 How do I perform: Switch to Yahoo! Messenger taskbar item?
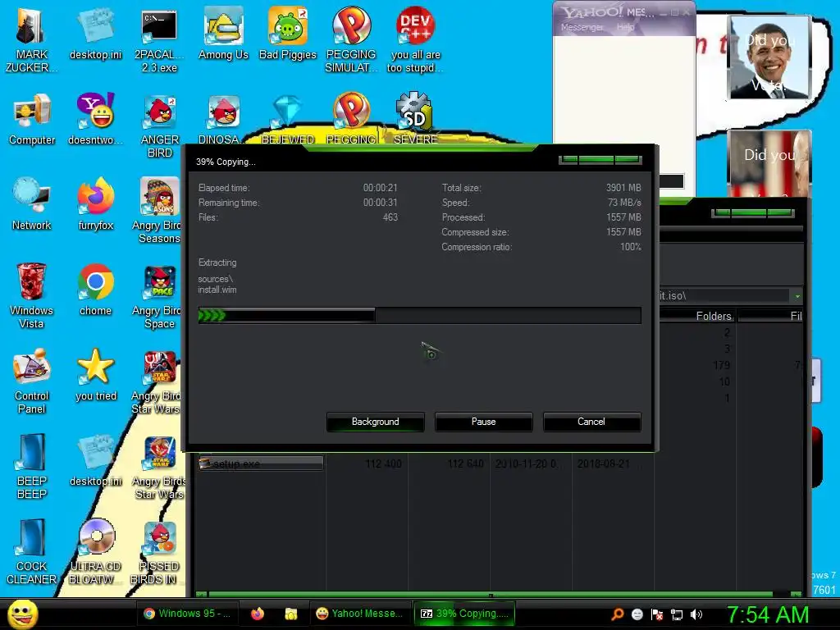coord(359,614)
